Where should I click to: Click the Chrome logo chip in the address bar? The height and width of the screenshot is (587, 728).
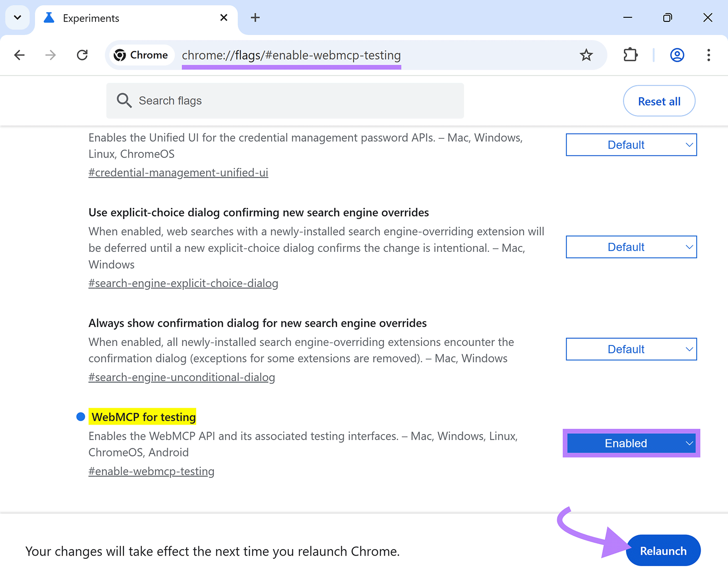point(141,55)
